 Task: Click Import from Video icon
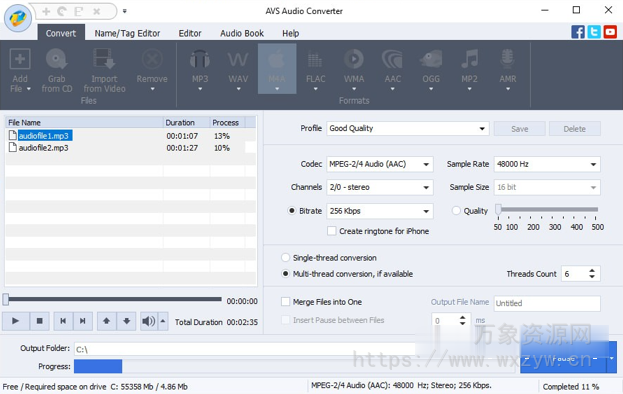[x=104, y=60]
